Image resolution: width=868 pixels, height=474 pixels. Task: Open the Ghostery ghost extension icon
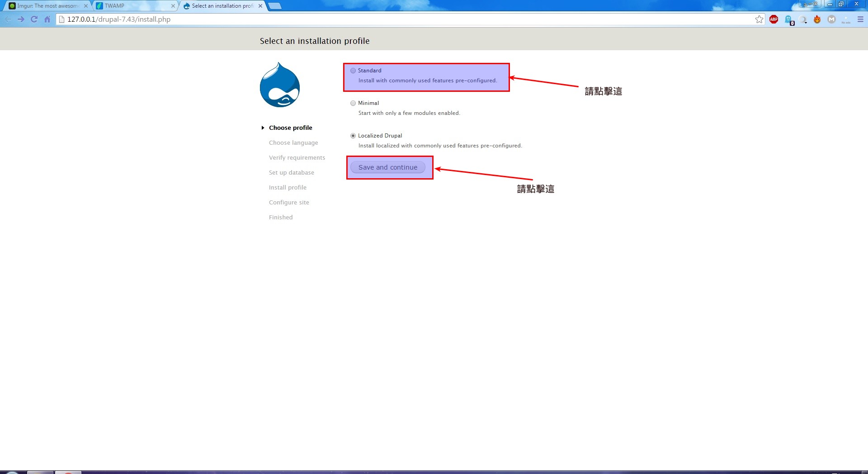[789, 20]
